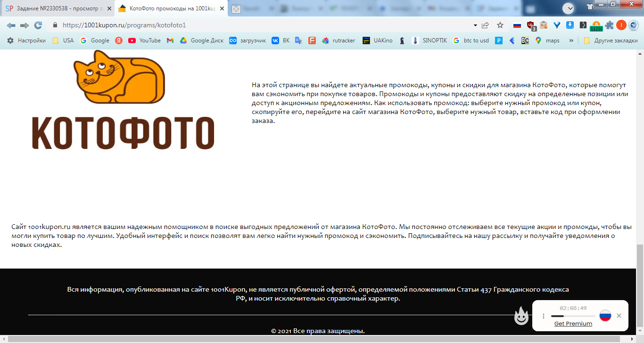The height and width of the screenshot is (343, 644).
Task: Open the Google bookmark
Action: (x=95, y=41)
